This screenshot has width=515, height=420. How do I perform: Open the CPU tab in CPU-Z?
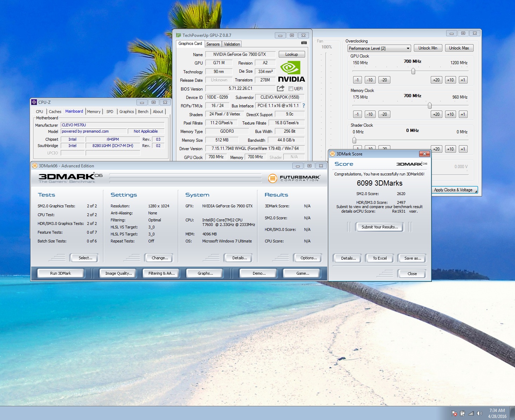coord(40,112)
